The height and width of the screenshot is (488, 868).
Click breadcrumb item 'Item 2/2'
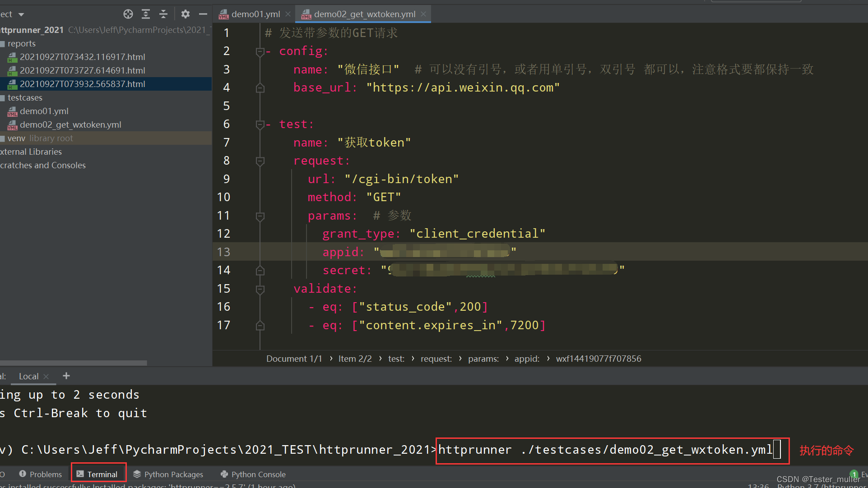click(355, 359)
